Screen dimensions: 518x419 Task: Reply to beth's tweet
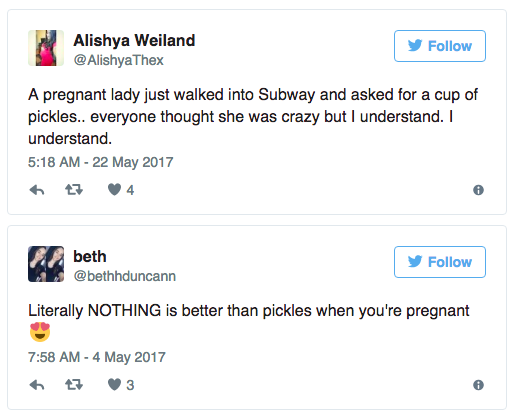coord(37,385)
